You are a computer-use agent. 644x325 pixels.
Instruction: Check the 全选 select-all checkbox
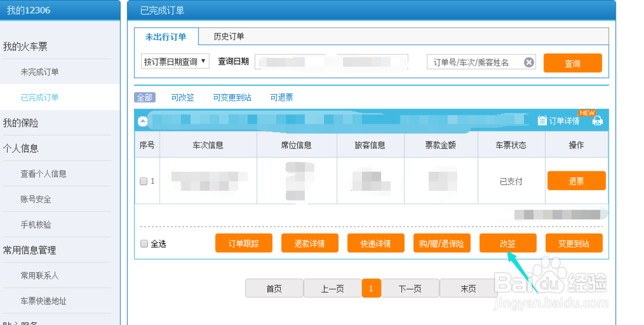click(144, 244)
